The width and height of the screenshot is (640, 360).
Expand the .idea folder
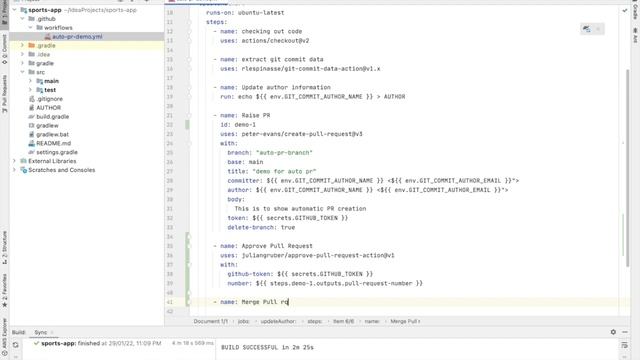[x=23, y=54]
